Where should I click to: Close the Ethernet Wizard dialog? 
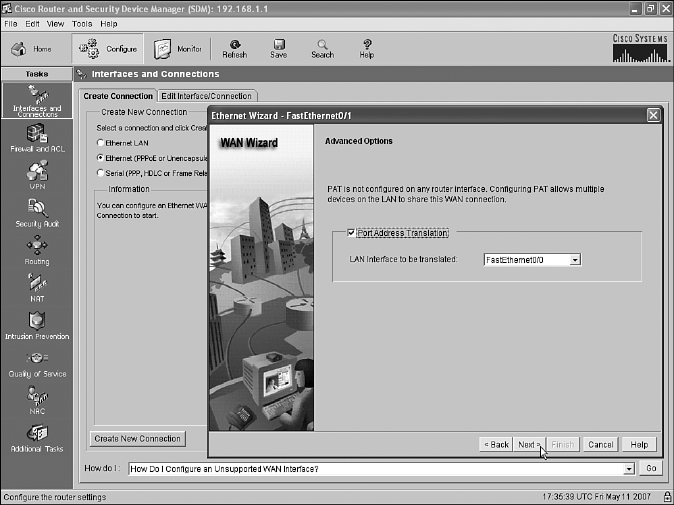pos(653,115)
